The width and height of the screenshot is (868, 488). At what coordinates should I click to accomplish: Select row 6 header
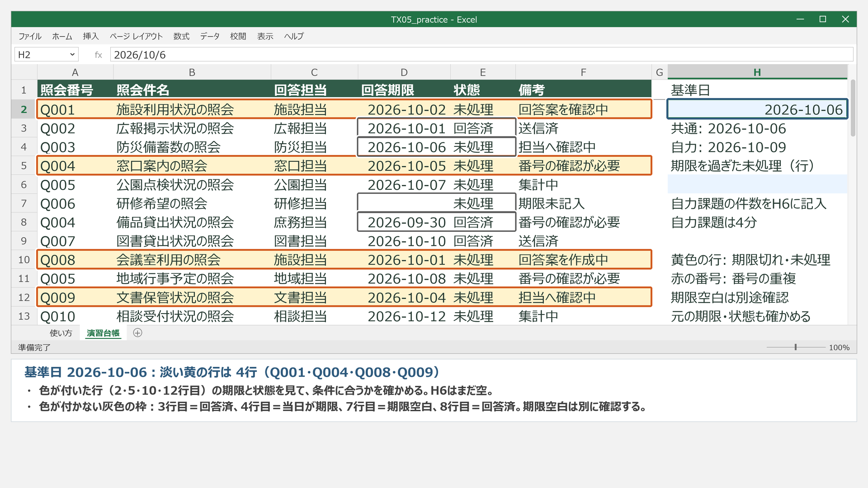[24, 184]
